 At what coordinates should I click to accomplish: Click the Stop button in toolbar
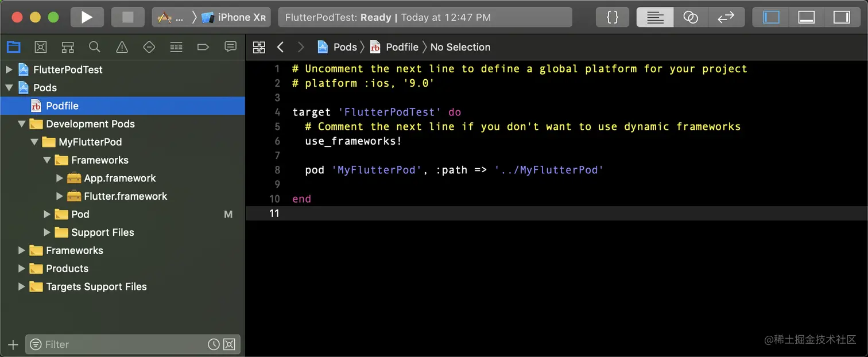pos(127,17)
